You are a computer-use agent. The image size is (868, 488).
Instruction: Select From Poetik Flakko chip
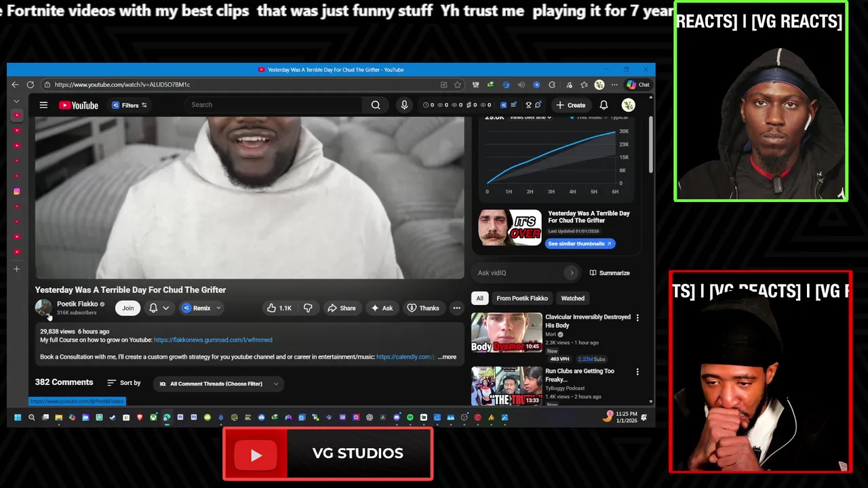[x=522, y=298]
